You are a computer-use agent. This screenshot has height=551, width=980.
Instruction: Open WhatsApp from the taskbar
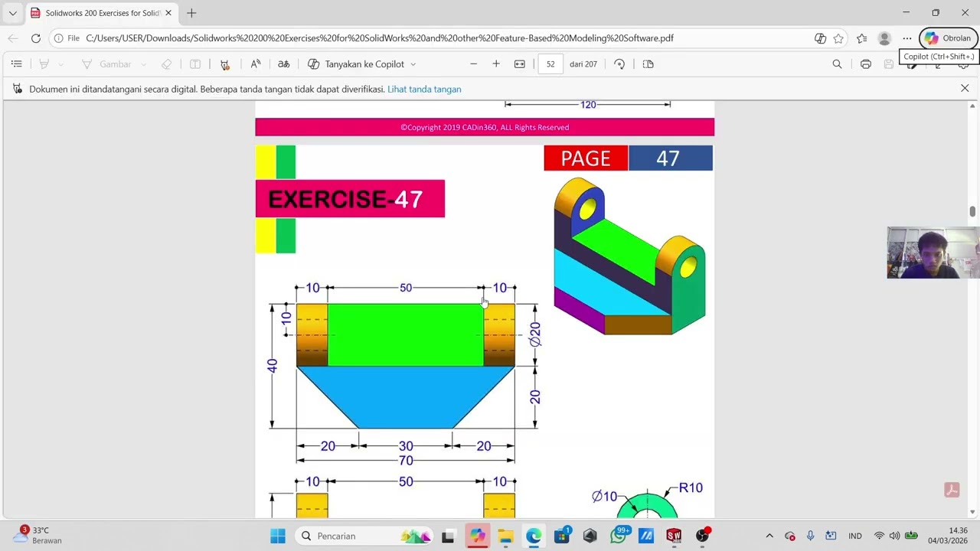coord(618,536)
